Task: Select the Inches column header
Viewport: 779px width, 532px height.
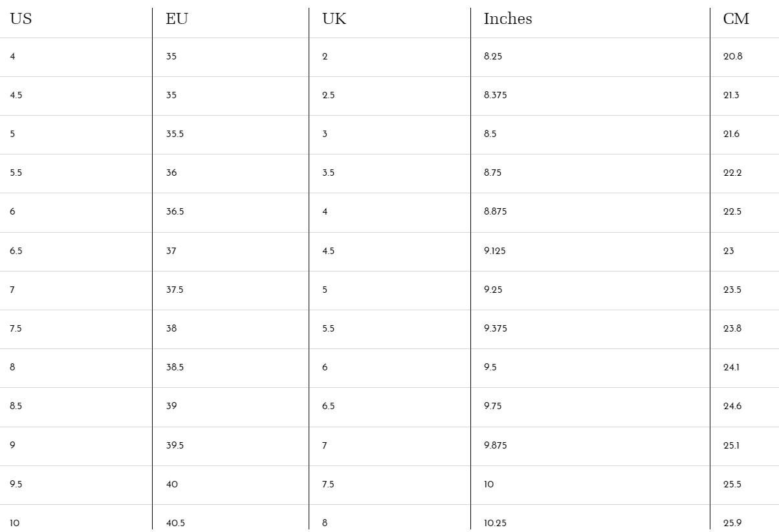Action: tap(508, 19)
